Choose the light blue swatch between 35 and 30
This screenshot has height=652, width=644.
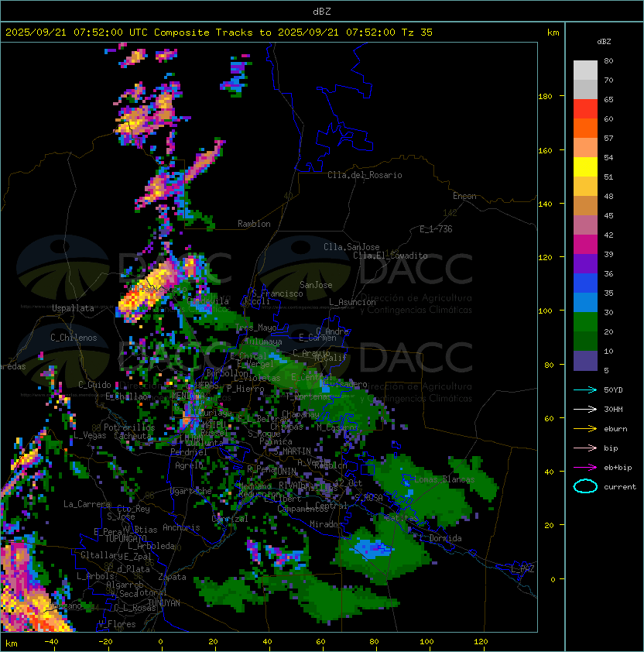[x=585, y=303]
